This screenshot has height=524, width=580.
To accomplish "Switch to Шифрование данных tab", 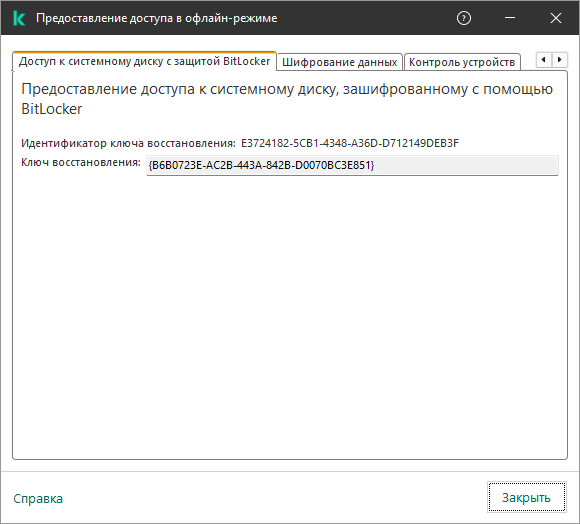I will (340, 62).
